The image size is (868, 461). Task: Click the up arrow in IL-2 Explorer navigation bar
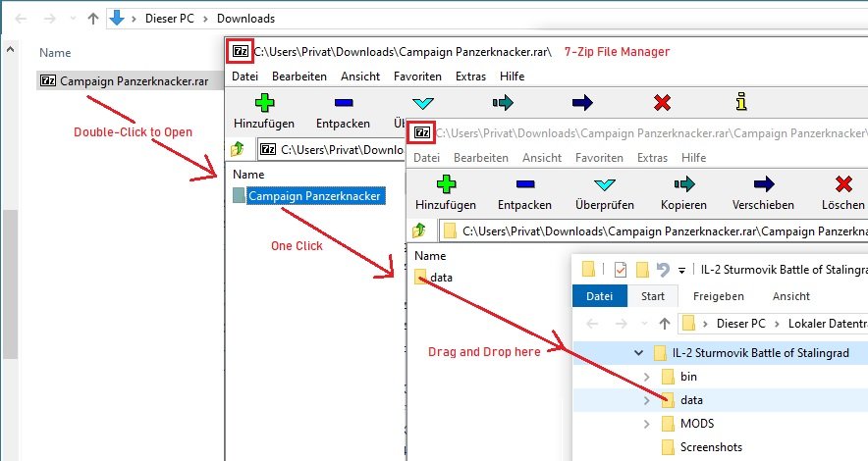pyautogui.click(x=665, y=324)
